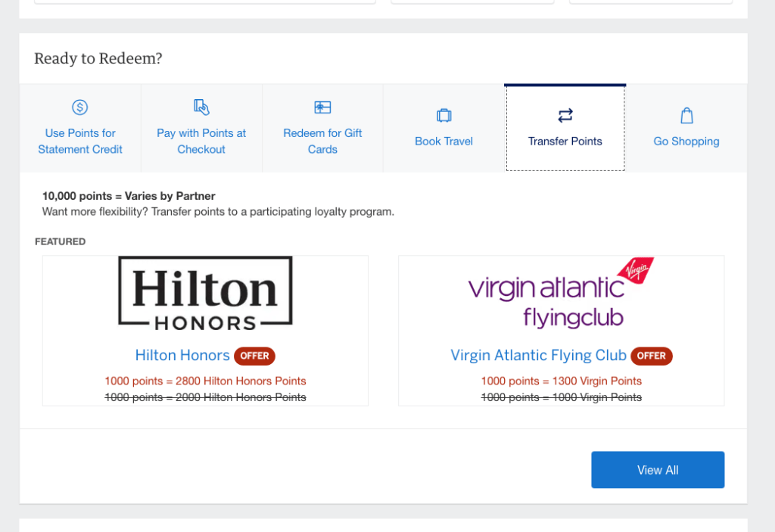Click the Hilton Honors logo image
775x532 pixels.
pyautogui.click(x=205, y=293)
